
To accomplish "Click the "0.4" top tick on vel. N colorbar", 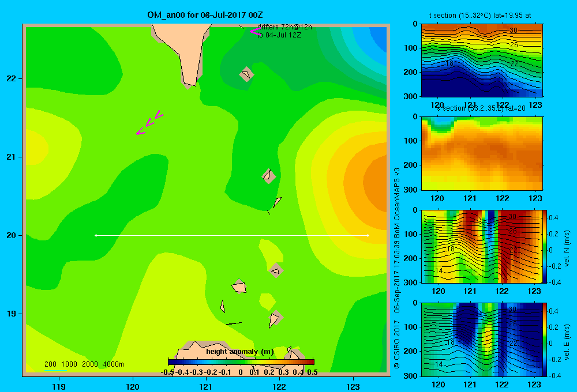I will click(x=553, y=218).
